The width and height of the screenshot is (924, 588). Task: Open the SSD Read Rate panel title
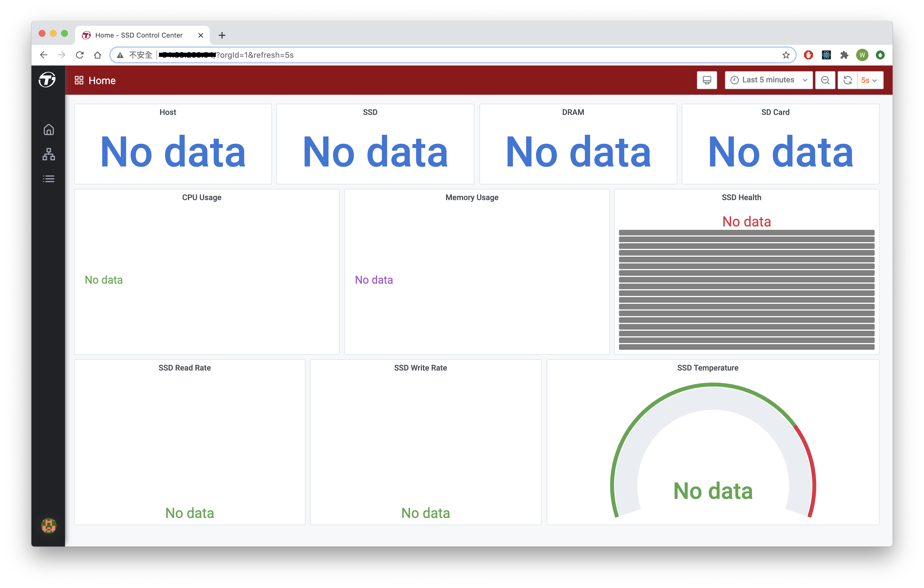[184, 367]
